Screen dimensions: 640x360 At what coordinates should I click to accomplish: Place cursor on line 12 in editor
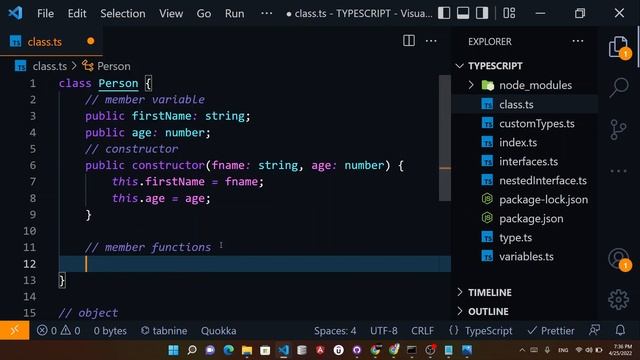[x=255, y=264]
